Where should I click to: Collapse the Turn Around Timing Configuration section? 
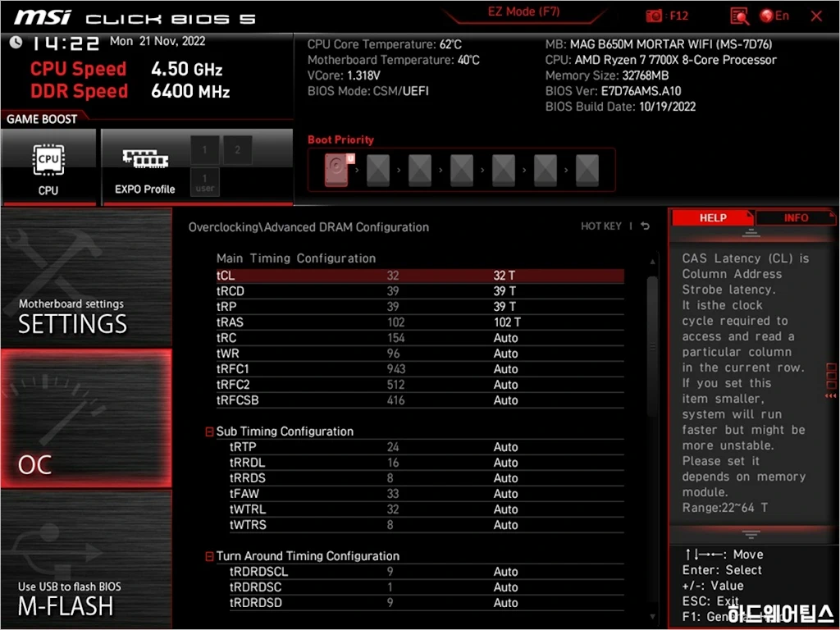click(x=209, y=557)
